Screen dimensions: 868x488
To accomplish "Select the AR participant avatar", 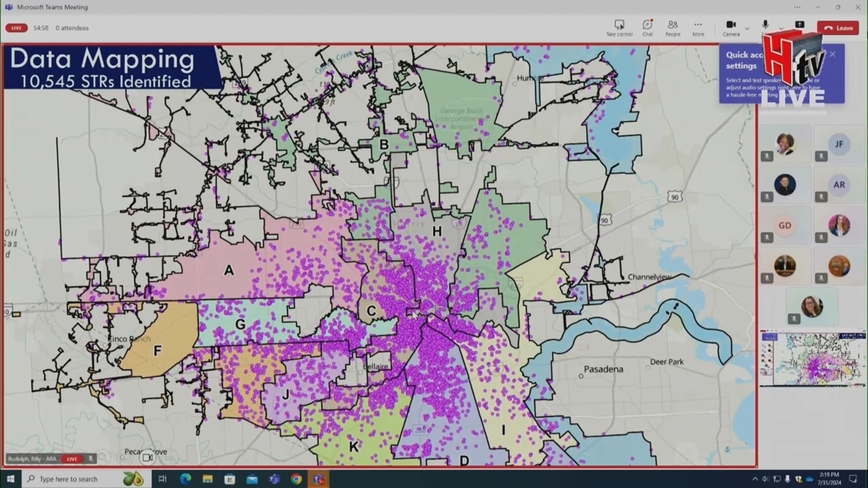I will [x=839, y=185].
